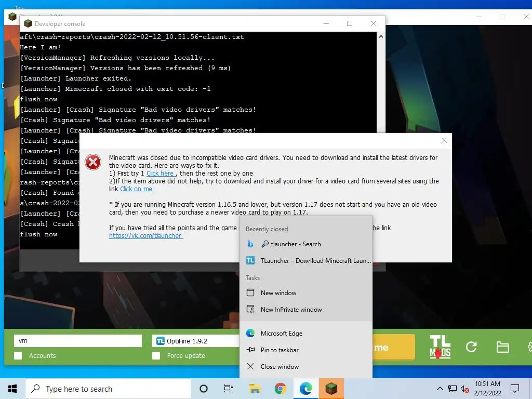Open the OptiFine 1.9.2 version dropdown

pyautogui.click(x=196, y=341)
